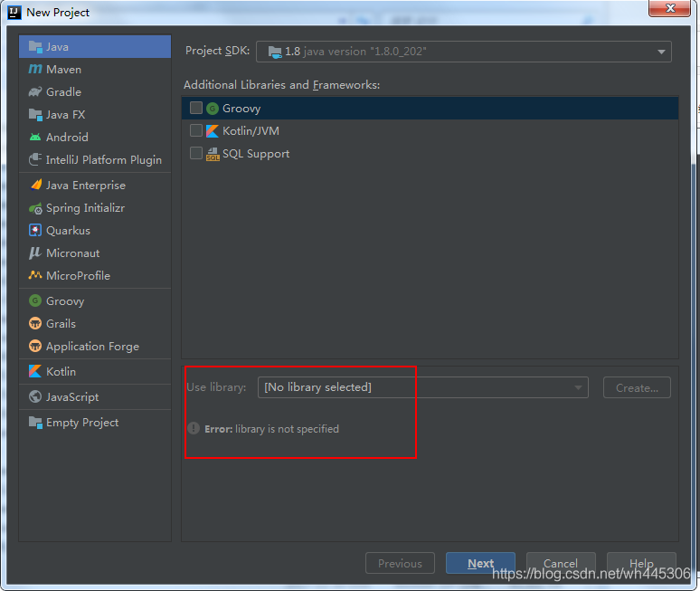Click the Maven 'm' icon
Image resolution: width=700 pixels, height=591 pixels.
coord(35,70)
